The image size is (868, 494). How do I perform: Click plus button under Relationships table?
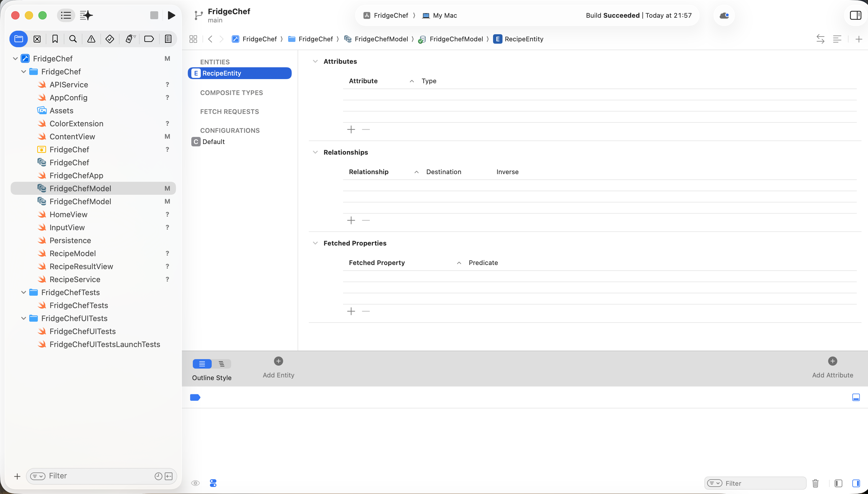click(351, 220)
